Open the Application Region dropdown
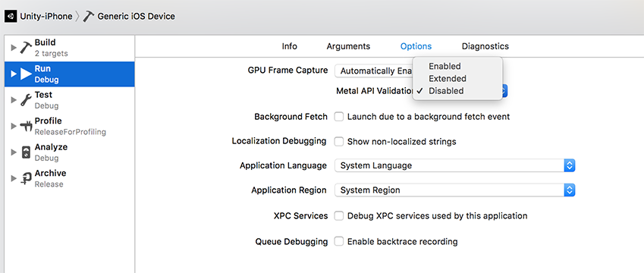 454,190
